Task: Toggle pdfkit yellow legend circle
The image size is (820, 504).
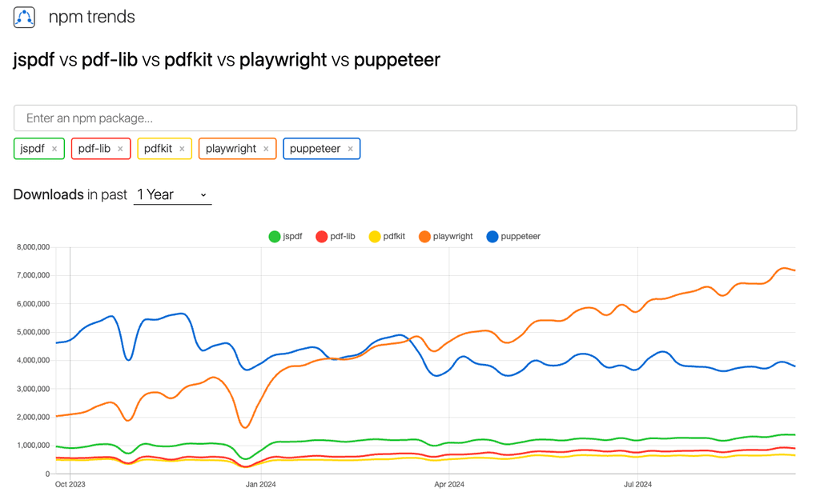Action: (x=375, y=237)
